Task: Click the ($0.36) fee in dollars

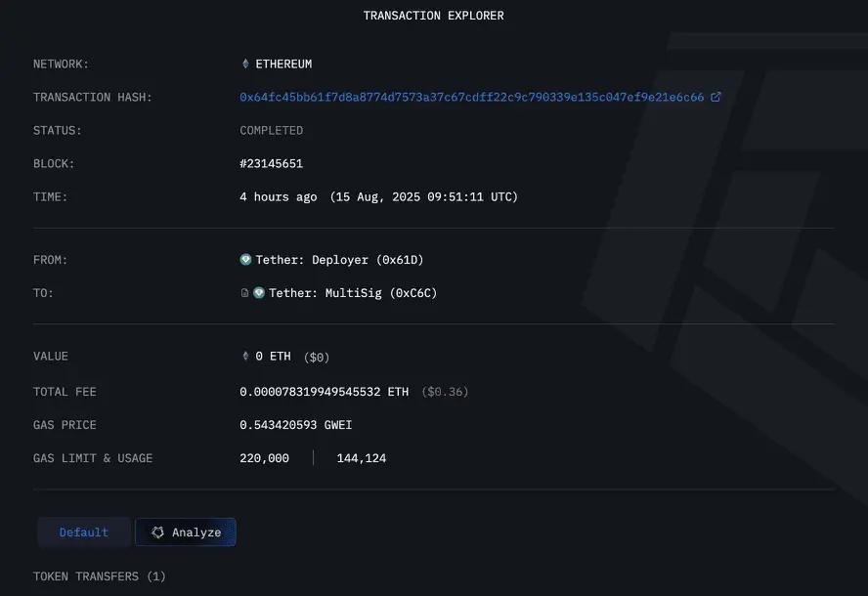Action: [x=445, y=392]
